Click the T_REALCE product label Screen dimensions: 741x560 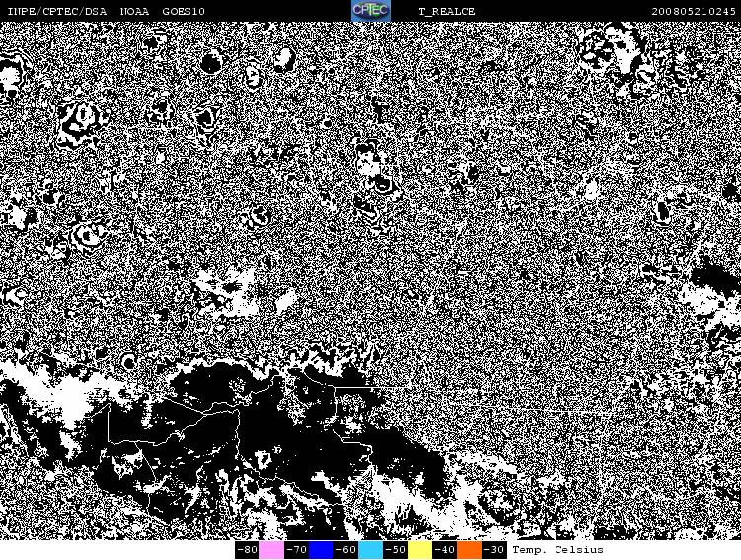pos(446,11)
